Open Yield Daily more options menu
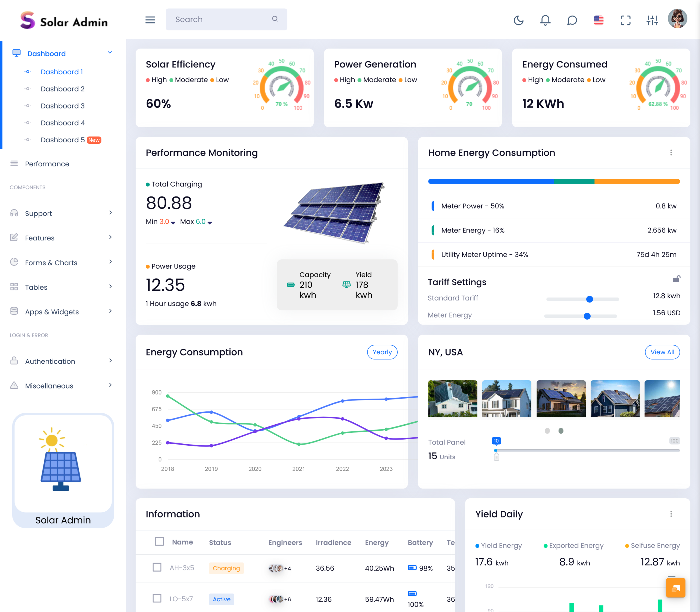700x612 pixels. [671, 514]
